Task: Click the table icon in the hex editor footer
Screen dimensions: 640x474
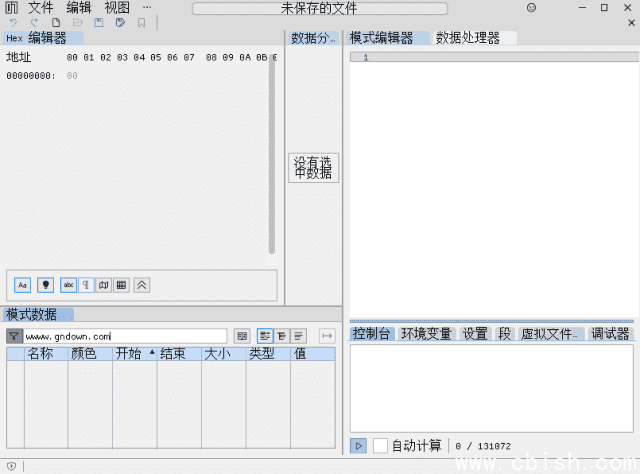Action: [121, 285]
